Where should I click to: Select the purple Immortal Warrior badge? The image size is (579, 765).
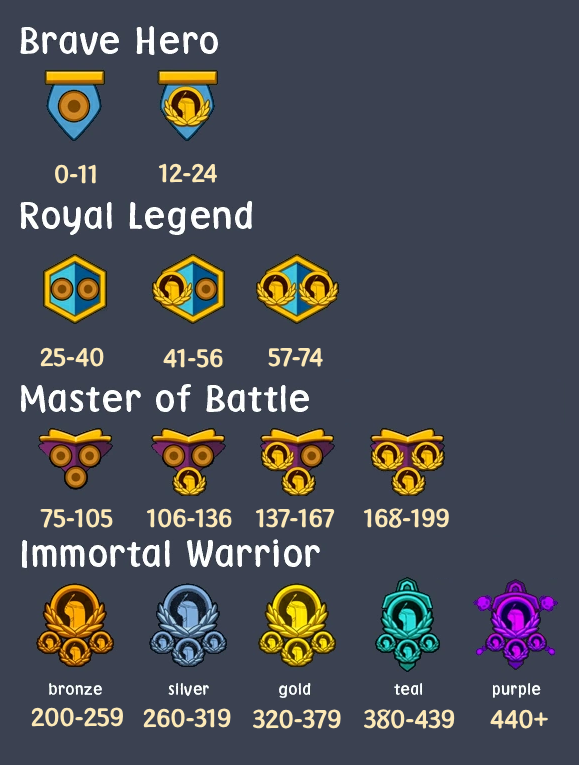click(516, 624)
